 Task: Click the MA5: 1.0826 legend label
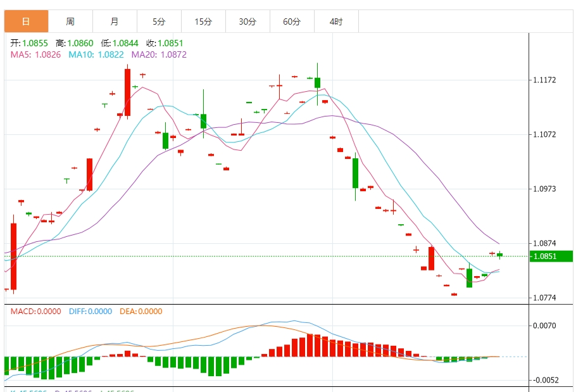coord(35,54)
